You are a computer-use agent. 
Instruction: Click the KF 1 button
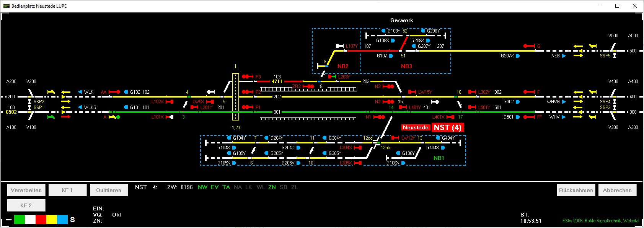[x=67, y=190]
